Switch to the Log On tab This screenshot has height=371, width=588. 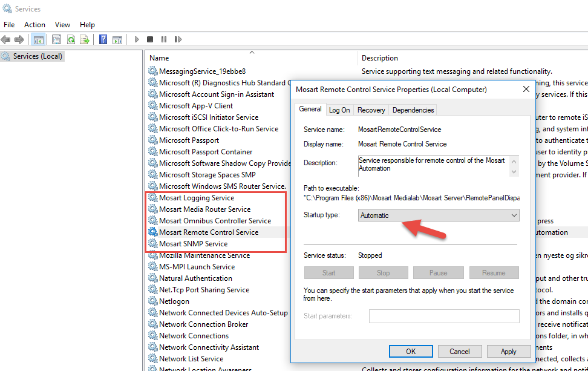(x=339, y=110)
